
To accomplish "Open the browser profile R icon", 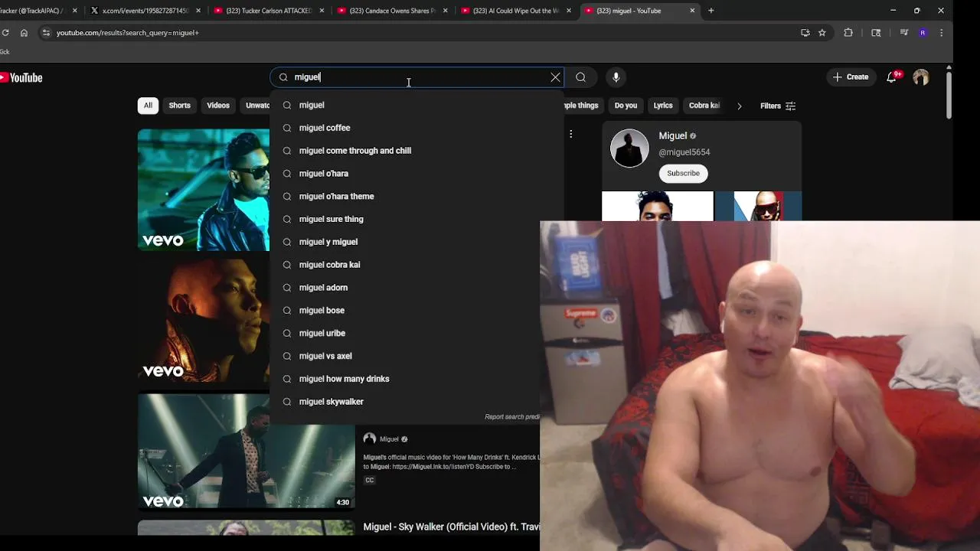I will pos(923,33).
